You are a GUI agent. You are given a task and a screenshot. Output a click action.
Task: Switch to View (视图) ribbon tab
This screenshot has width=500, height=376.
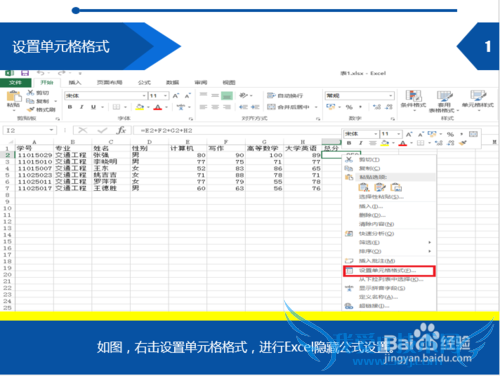(x=229, y=82)
